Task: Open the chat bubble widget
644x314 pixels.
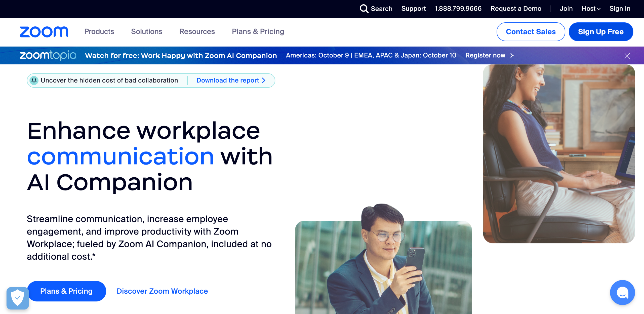Action: click(x=622, y=293)
